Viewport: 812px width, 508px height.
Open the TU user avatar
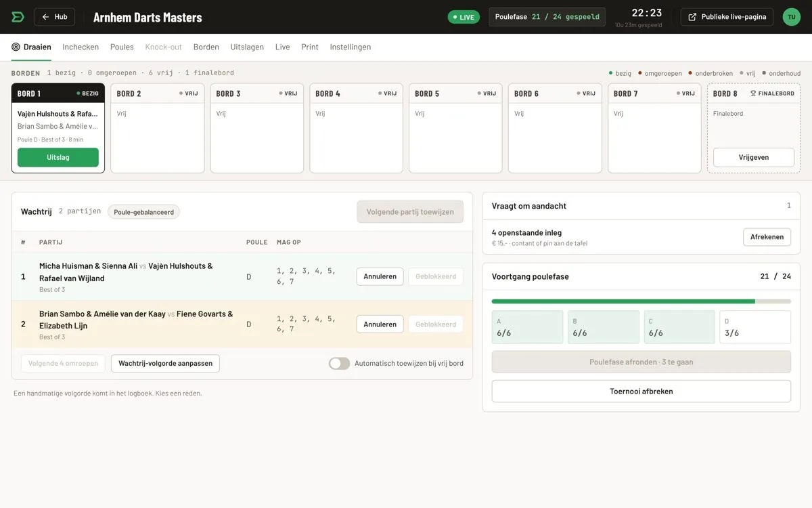792,17
